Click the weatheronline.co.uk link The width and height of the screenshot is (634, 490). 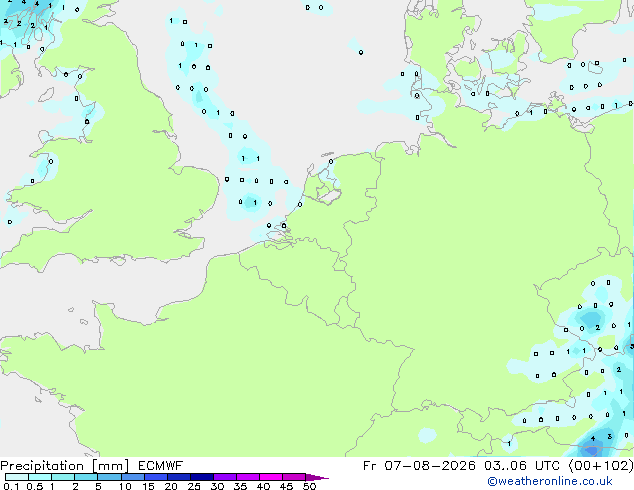pyautogui.click(x=549, y=482)
